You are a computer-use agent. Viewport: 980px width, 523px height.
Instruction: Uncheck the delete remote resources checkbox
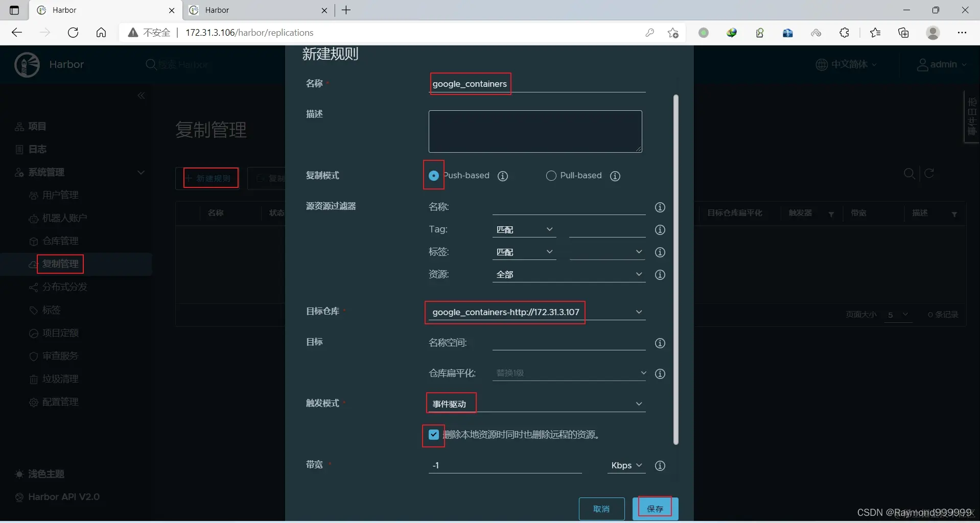(x=433, y=435)
